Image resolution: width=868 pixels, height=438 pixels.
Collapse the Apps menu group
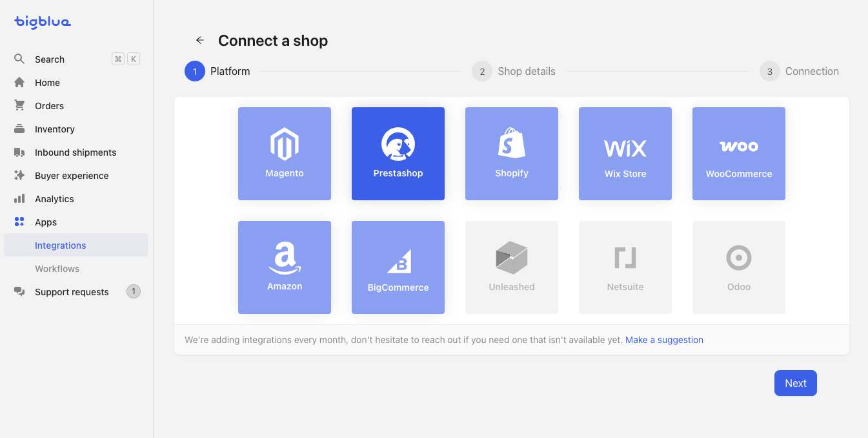pos(76,222)
